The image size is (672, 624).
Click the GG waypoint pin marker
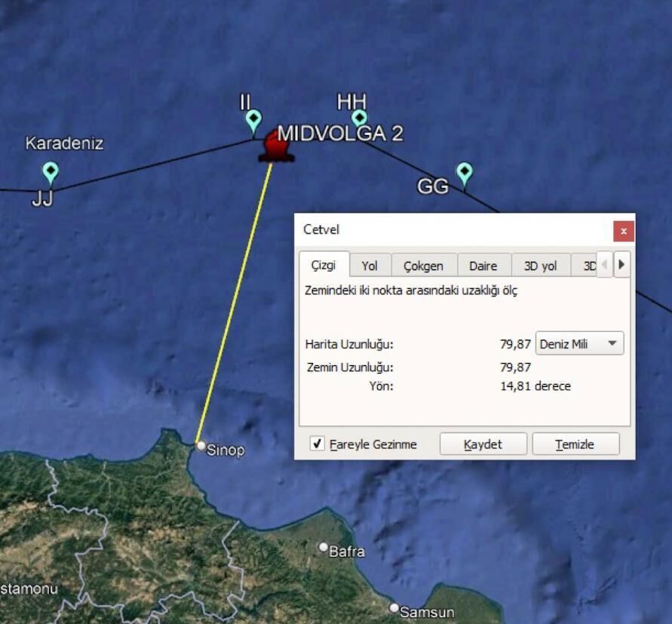(465, 174)
